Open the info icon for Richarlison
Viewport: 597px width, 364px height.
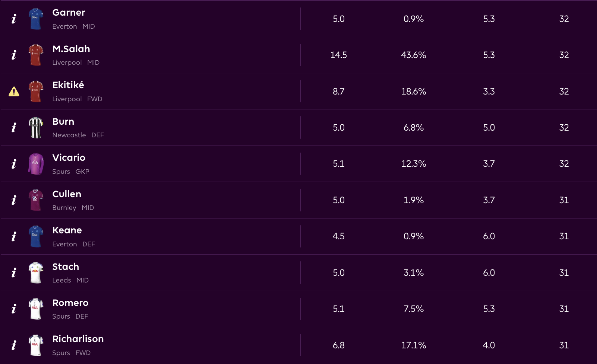point(14,345)
